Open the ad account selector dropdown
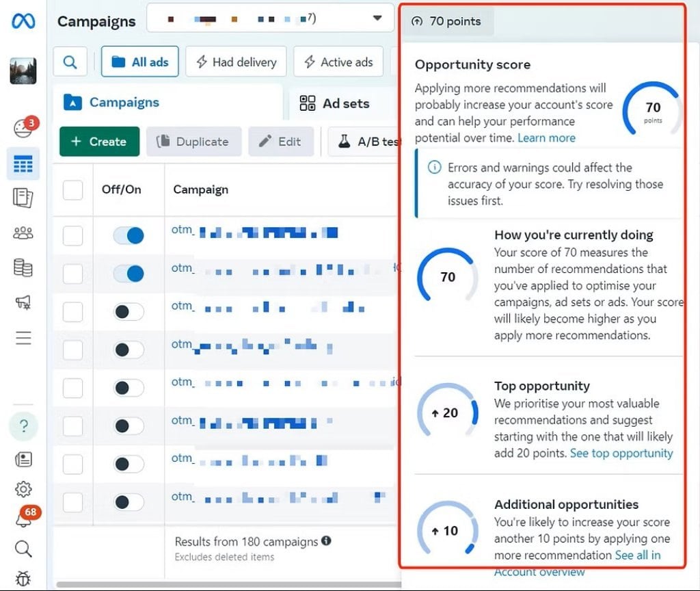Image resolution: width=700 pixels, height=591 pixels. coord(270,18)
